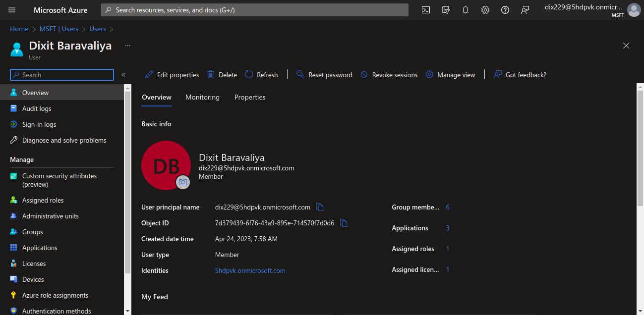Open the notifications bell
The height and width of the screenshot is (315, 644).
click(x=465, y=10)
